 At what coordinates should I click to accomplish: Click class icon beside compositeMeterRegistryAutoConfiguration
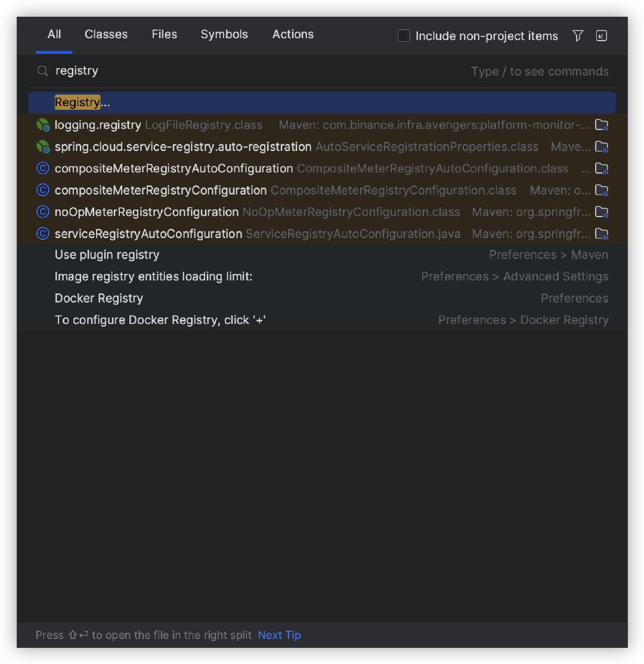click(43, 169)
